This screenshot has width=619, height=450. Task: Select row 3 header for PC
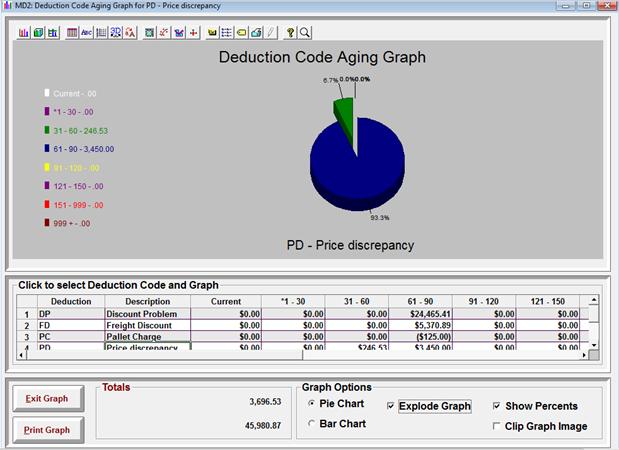[27, 337]
